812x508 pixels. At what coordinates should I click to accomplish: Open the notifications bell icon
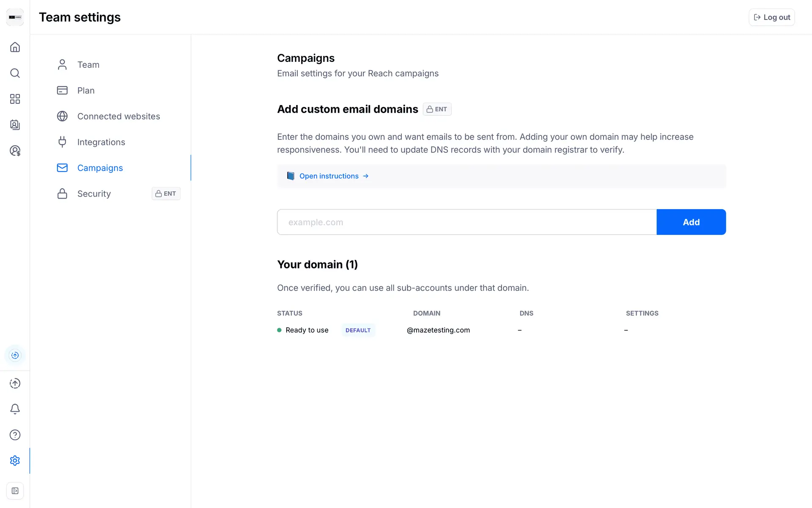pos(15,409)
